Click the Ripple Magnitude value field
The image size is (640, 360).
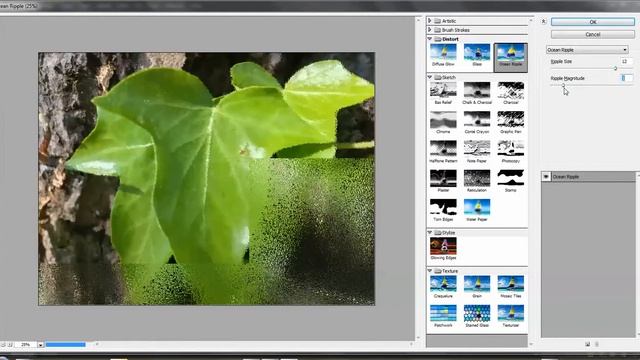coord(627,78)
